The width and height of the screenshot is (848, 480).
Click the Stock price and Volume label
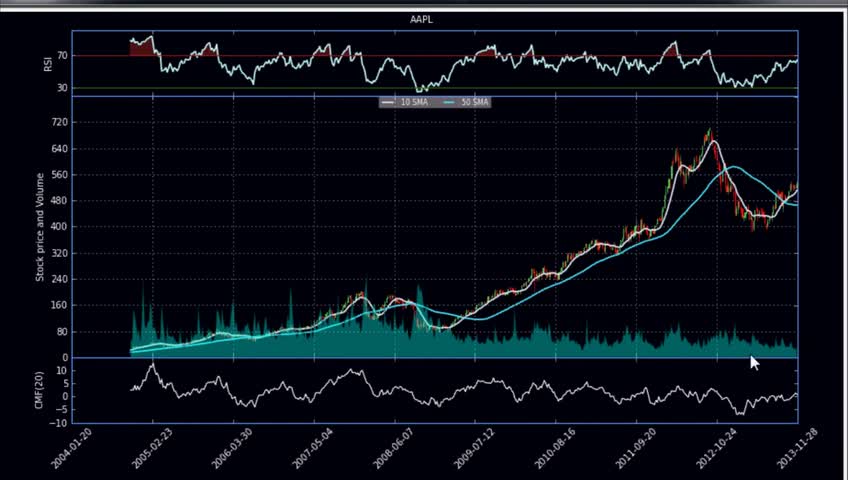pyautogui.click(x=39, y=227)
